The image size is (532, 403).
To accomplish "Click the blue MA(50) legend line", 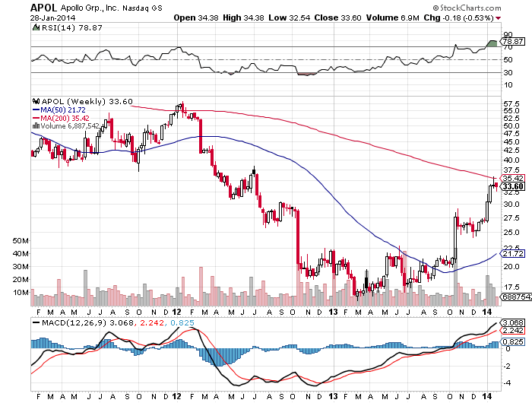I will tap(36, 109).
